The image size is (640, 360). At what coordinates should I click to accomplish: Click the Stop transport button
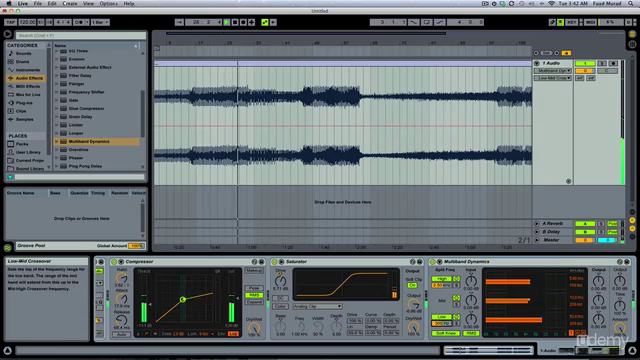click(235, 22)
